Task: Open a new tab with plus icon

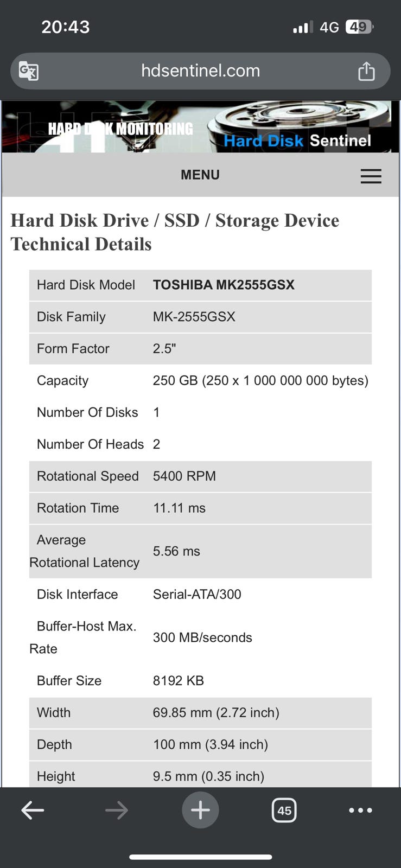Action: (x=200, y=810)
